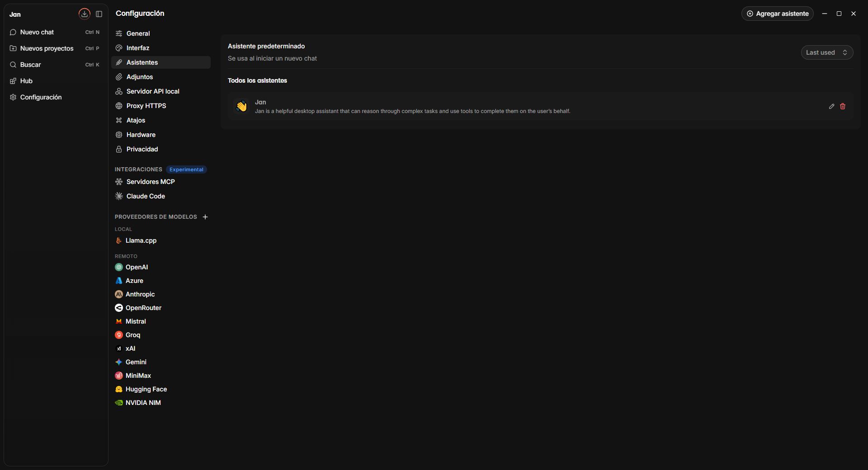This screenshot has width=868, height=470.
Task: Edit the Jan assistant with pencil icon
Action: (831, 106)
